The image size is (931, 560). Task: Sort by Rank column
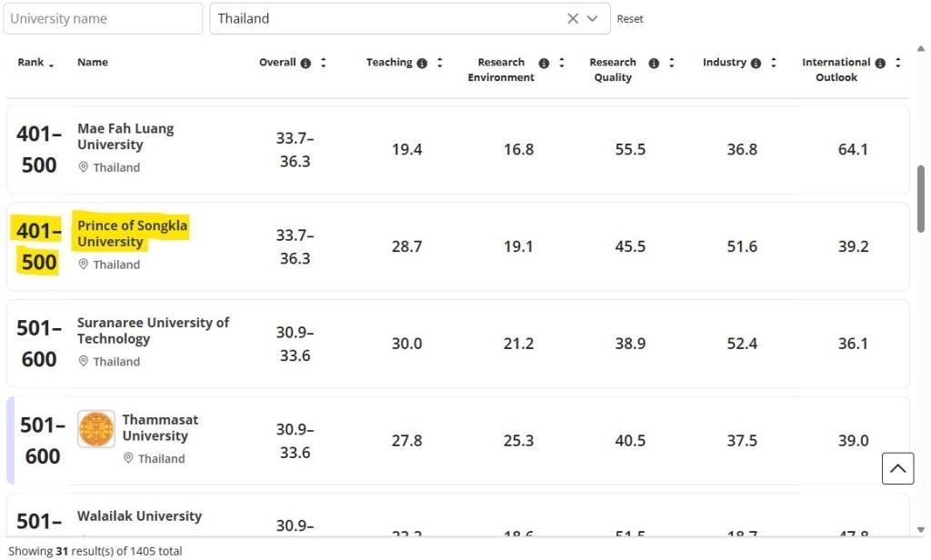point(36,63)
